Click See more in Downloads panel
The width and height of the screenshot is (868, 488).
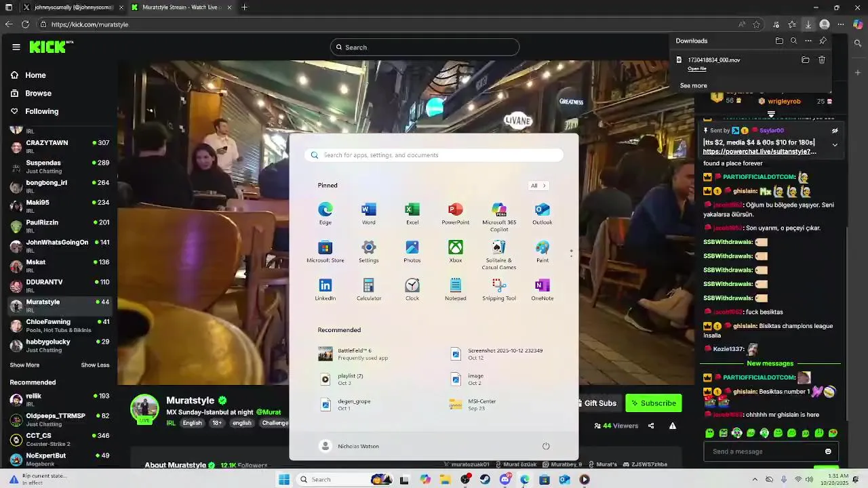click(693, 86)
